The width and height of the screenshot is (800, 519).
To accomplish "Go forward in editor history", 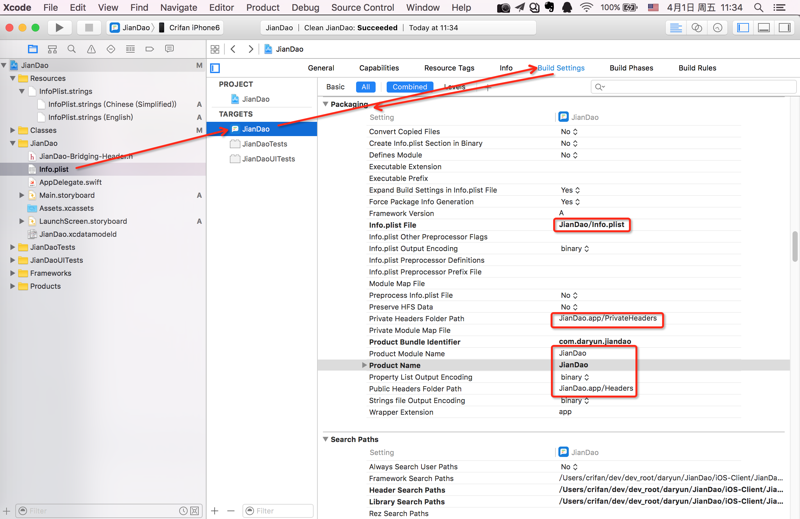I will [x=251, y=49].
